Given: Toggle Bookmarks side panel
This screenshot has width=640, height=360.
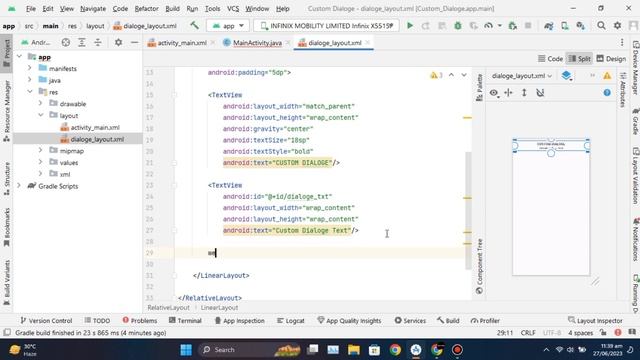Looking at the screenshot, I should click(7, 227).
